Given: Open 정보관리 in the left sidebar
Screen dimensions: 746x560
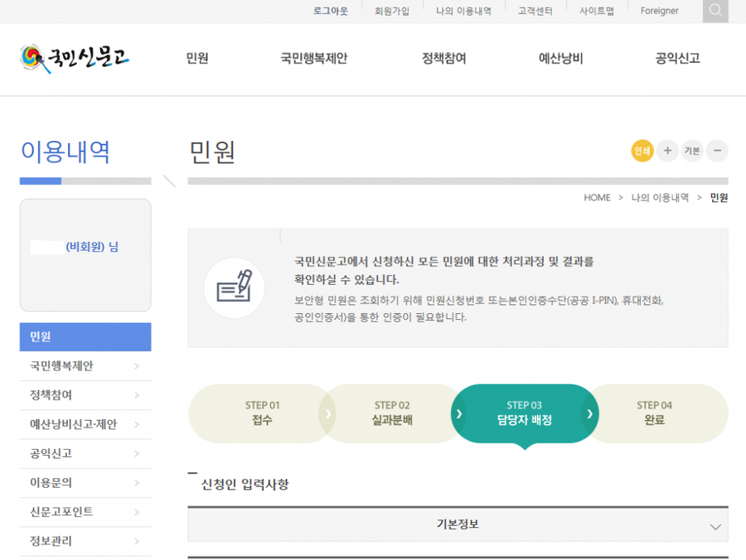Looking at the screenshot, I should (x=51, y=542).
